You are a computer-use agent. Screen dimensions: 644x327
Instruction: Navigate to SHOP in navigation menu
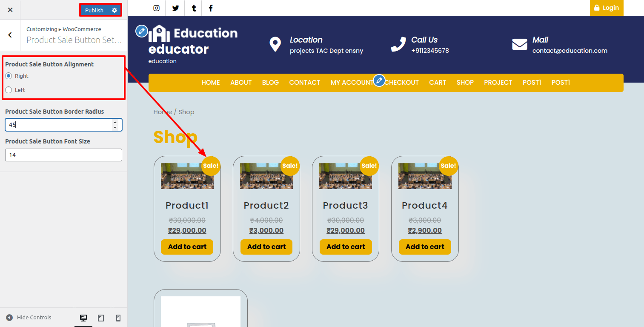(x=465, y=83)
